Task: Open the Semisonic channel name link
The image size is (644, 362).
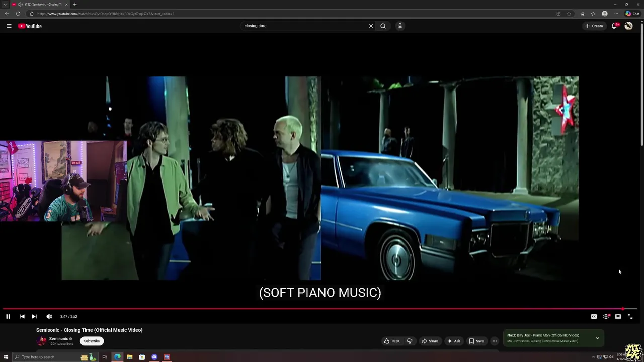Action: 59,339
